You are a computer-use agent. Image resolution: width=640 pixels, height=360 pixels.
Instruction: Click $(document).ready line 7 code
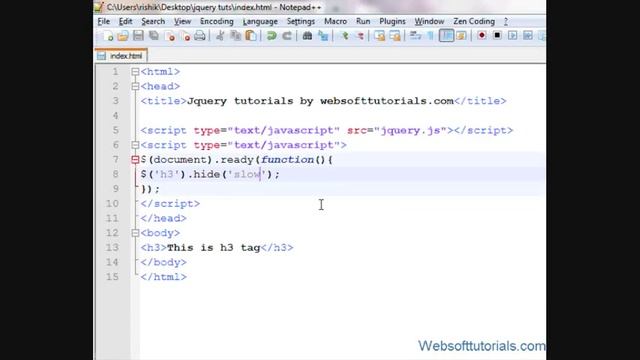point(237,160)
